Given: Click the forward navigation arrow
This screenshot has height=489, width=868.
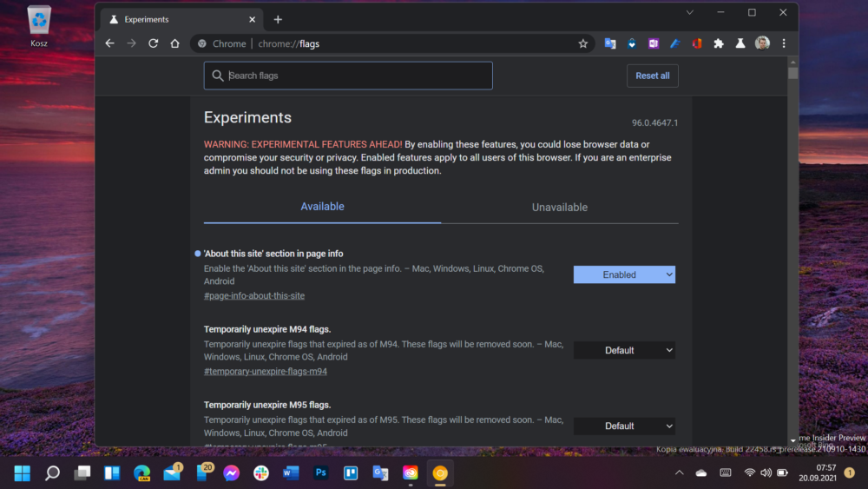Looking at the screenshot, I should click(x=131, y=43).
